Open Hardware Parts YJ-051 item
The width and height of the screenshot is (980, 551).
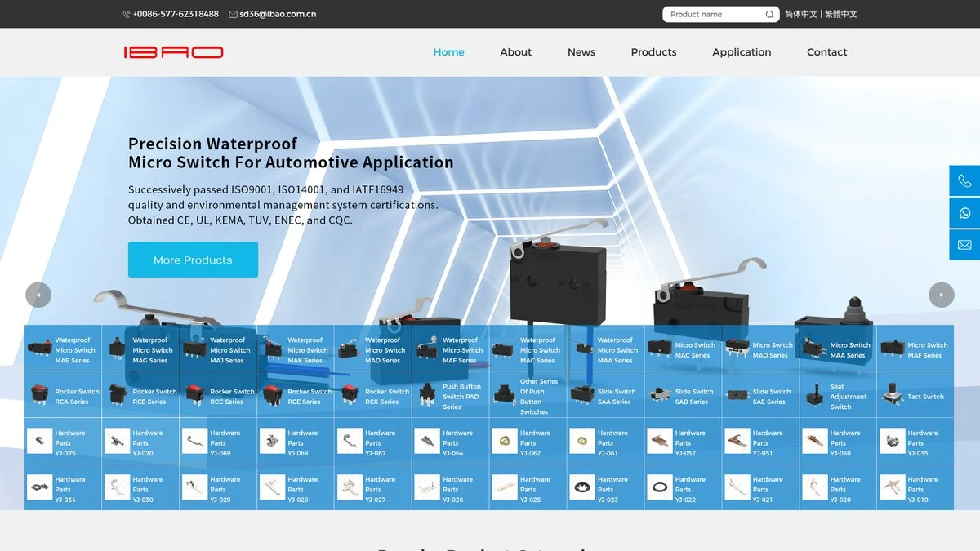[x=761, y=442]
